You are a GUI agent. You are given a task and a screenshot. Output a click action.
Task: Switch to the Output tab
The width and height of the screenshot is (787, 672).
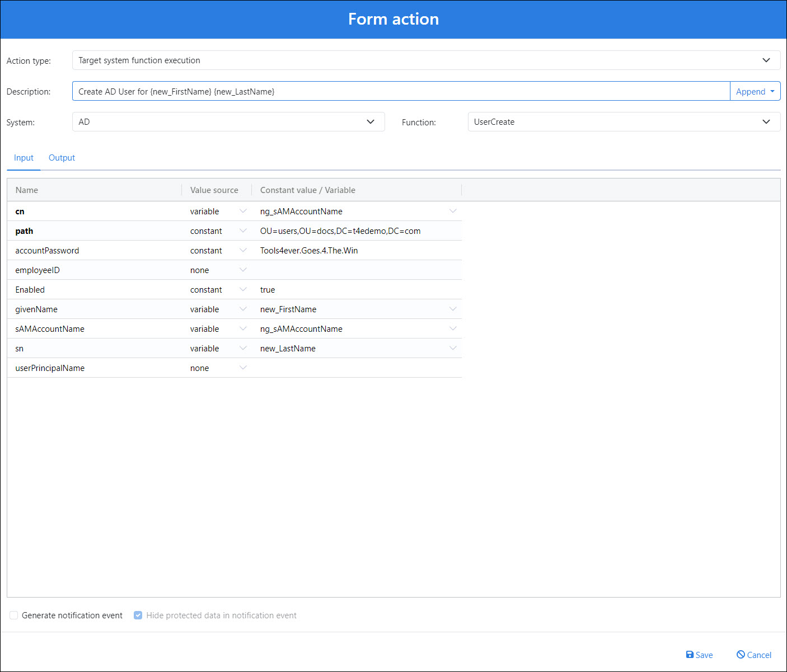click(x=62, y=158)
